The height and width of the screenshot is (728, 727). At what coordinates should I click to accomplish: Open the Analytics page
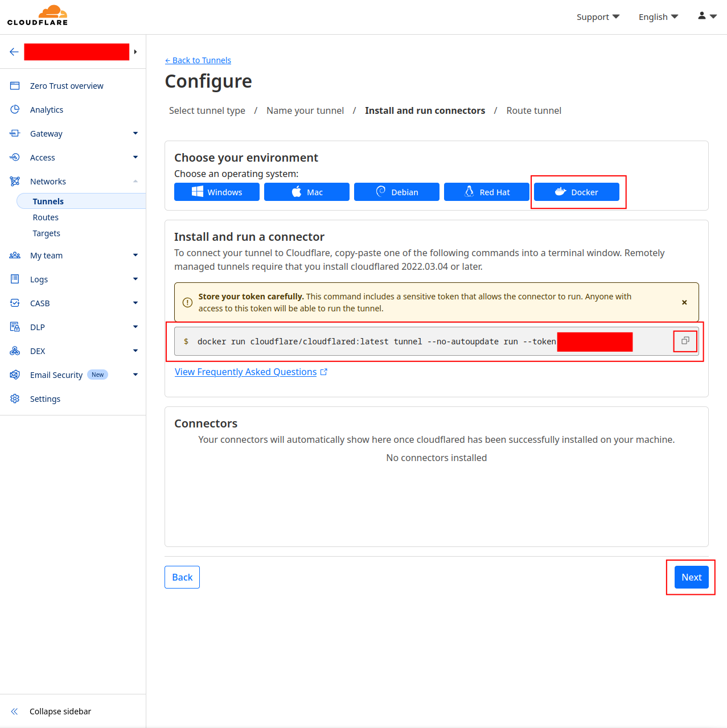tap(47, 110)
